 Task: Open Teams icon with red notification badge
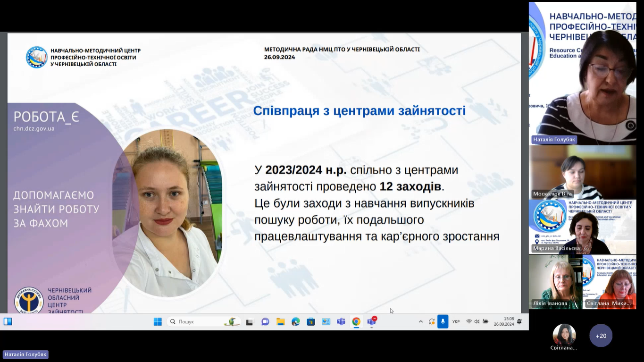[371, 321]
